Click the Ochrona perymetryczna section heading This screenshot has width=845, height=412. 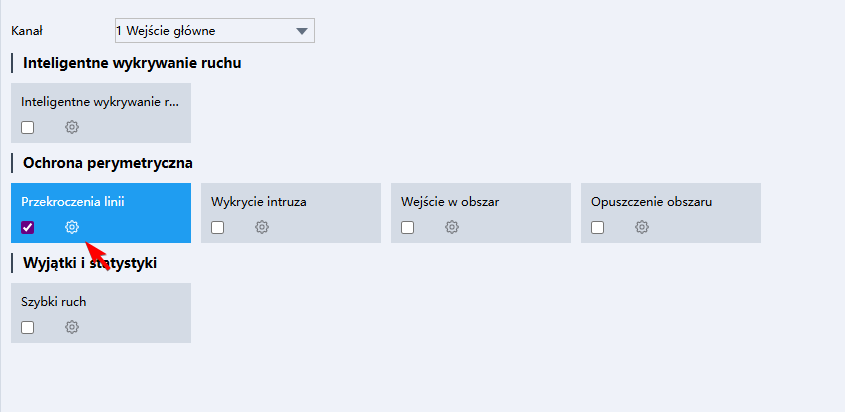(x=107, y=162)
